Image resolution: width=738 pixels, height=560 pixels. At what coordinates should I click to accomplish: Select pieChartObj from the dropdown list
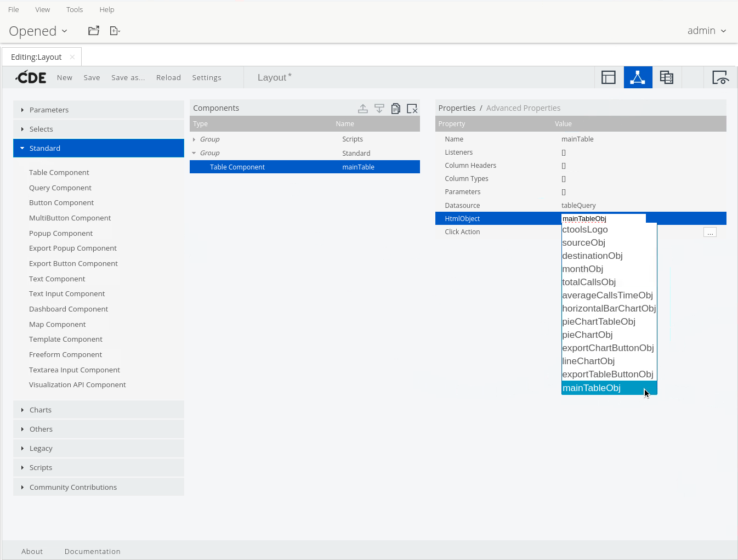(x=587, y=335)
